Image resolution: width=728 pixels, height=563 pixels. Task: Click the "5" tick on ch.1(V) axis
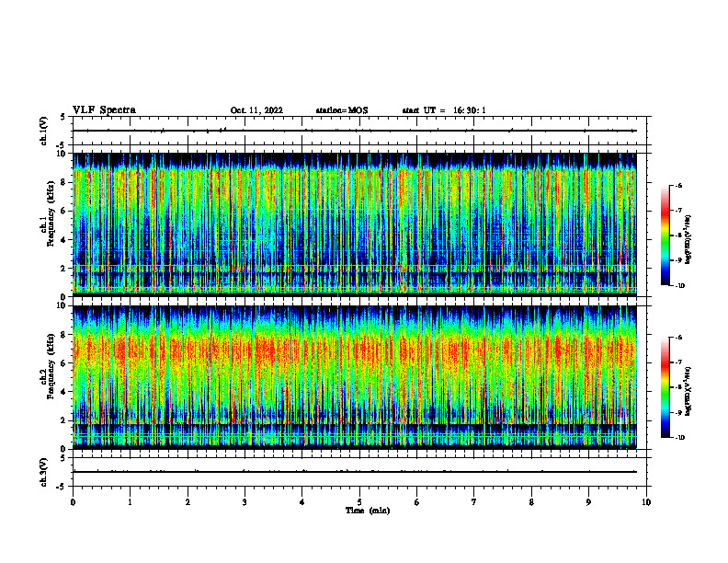coord(63,118)
